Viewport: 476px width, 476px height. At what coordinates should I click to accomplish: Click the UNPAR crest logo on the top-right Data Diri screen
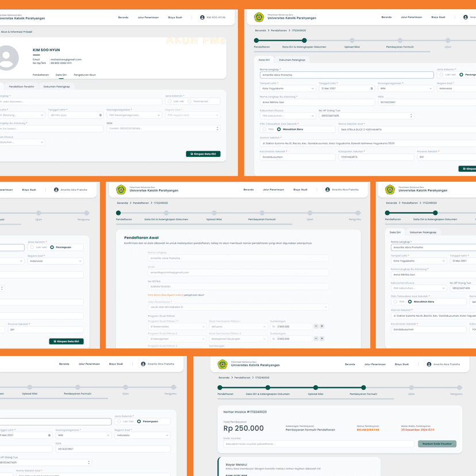(259, 17)
